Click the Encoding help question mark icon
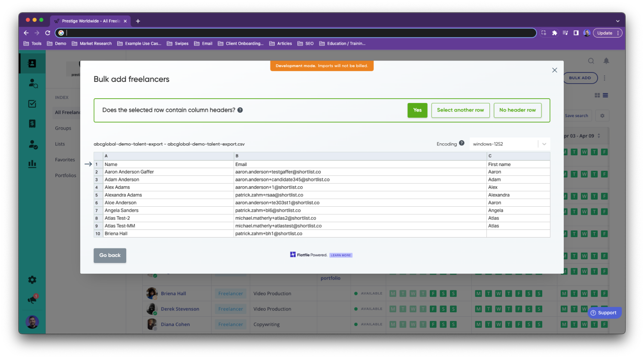This screenshot has width=644, height=359. pyautogui.click(x=462, y=143)
